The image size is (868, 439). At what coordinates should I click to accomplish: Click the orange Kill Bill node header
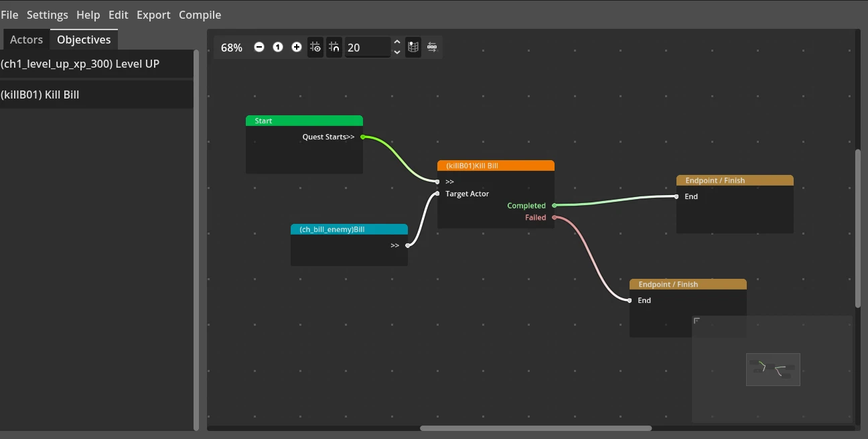coord(496,165)
